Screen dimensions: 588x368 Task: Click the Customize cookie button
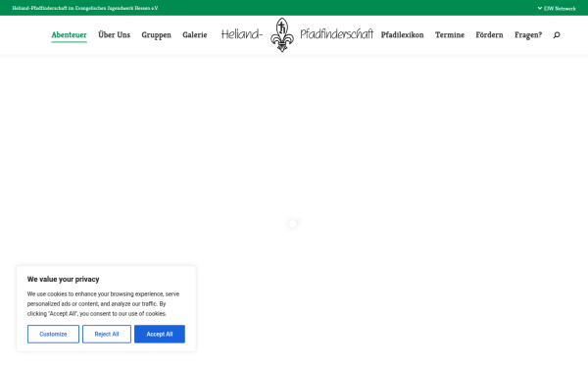tap(53, 334)
